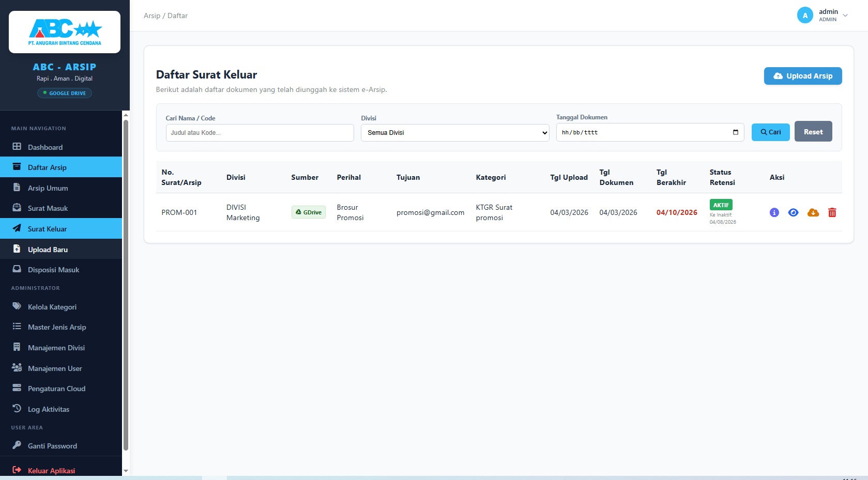This screenshot has width=868, height=480.
Task: Click promosi@gmail.com in Tujuan column
Action: tap(430, 212)
